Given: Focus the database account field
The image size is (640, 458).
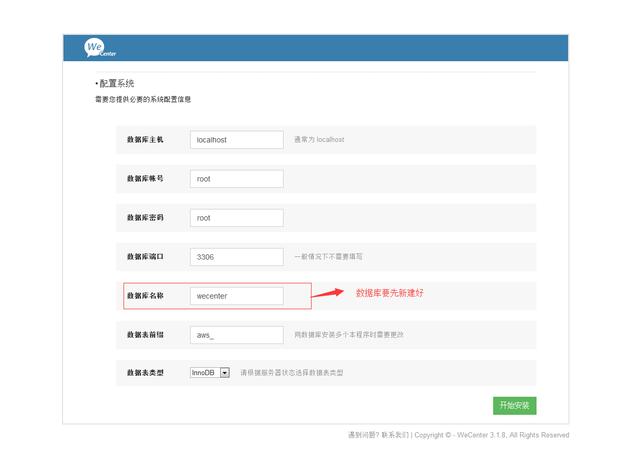Looking at the screenshot, I should pyautogui.click(x=237, y=179).
